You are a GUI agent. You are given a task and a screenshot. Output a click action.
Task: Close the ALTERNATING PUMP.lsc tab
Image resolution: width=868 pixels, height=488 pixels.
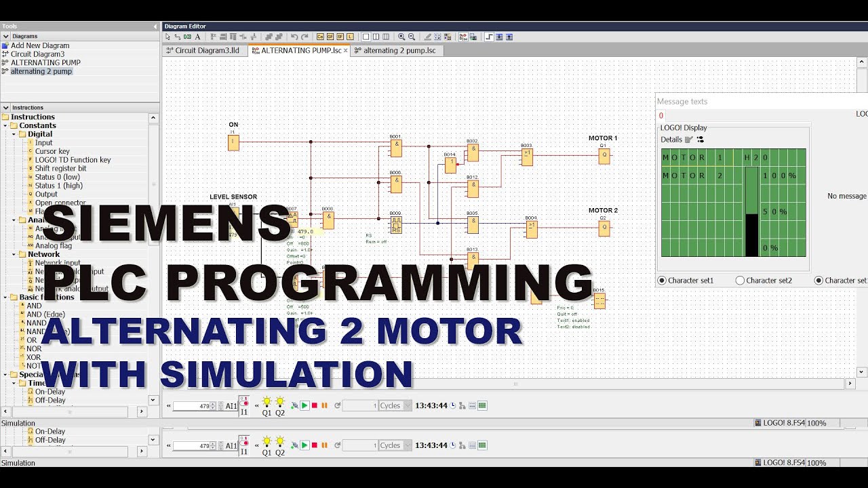[345, 50]
